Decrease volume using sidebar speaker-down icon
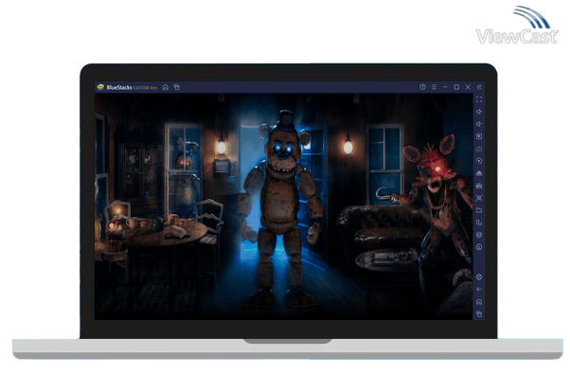The height and width of the screenshot is (392, 570). coord(479,124)
